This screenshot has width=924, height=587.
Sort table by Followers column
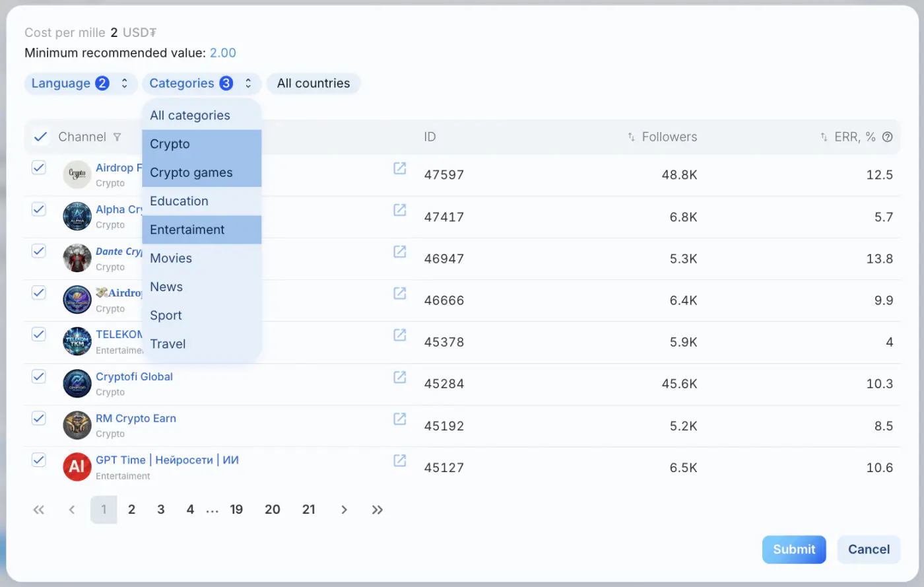pyautogui.click(x=632, y=137)
